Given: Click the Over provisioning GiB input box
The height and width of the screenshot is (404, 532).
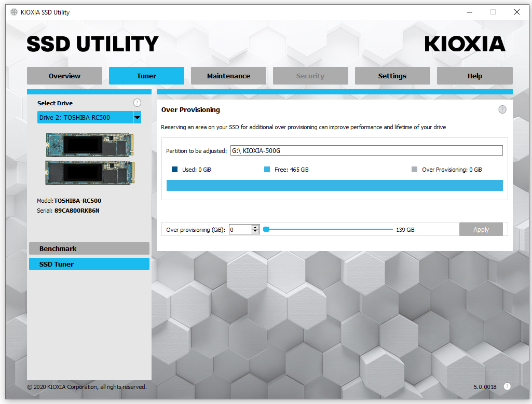Looking at the screenshot, I should pos(240,229).
